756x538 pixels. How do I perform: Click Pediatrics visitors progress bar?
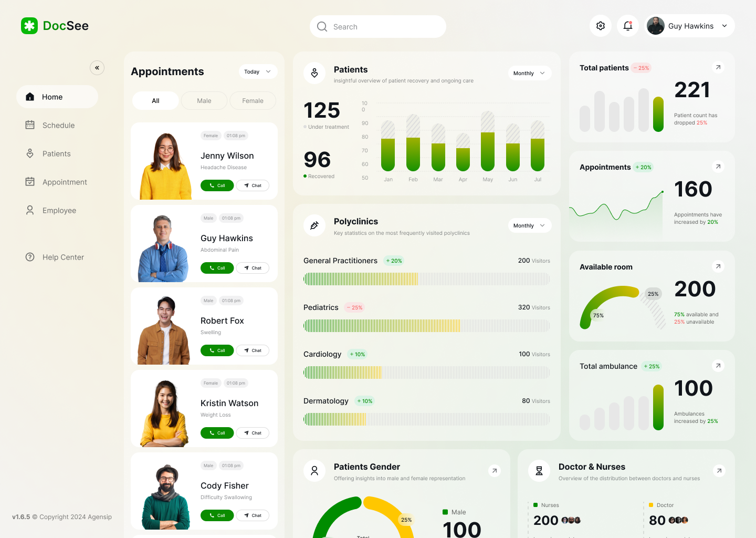[x=427, y=326]
